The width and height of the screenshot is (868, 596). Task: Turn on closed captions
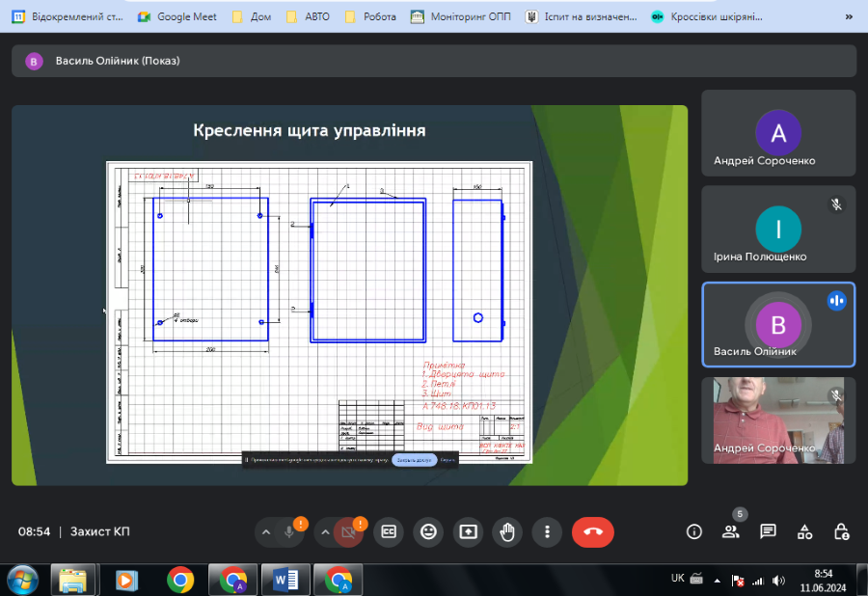pyautogui.click(x=389, y=531)
